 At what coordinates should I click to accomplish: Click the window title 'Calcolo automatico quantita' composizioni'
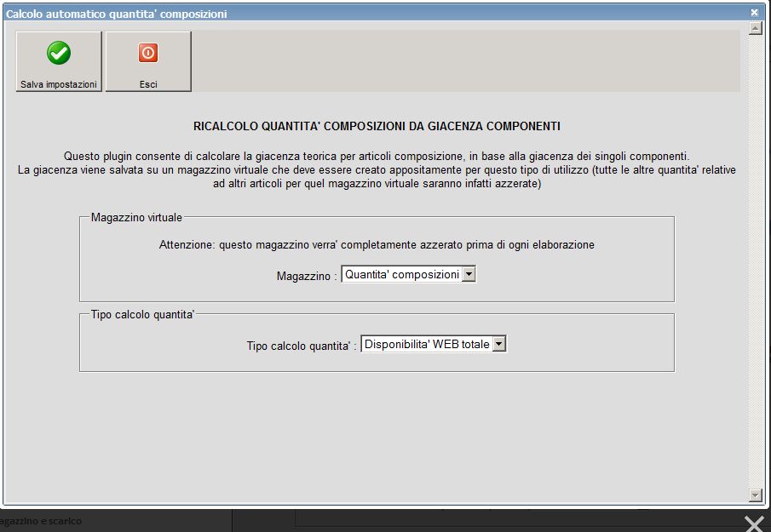[x=117, y=14]
